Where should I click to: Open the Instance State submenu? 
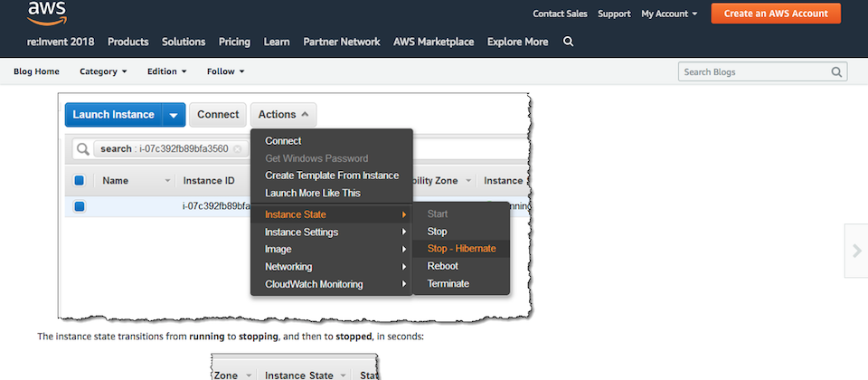[x=332, y=214]
